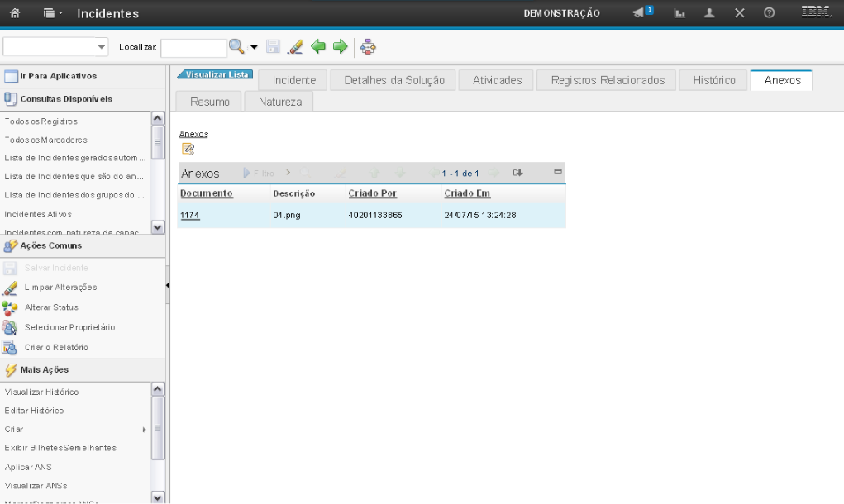
Task: Click the search magnifier icon beside Localizar
Action: [236, 48]
